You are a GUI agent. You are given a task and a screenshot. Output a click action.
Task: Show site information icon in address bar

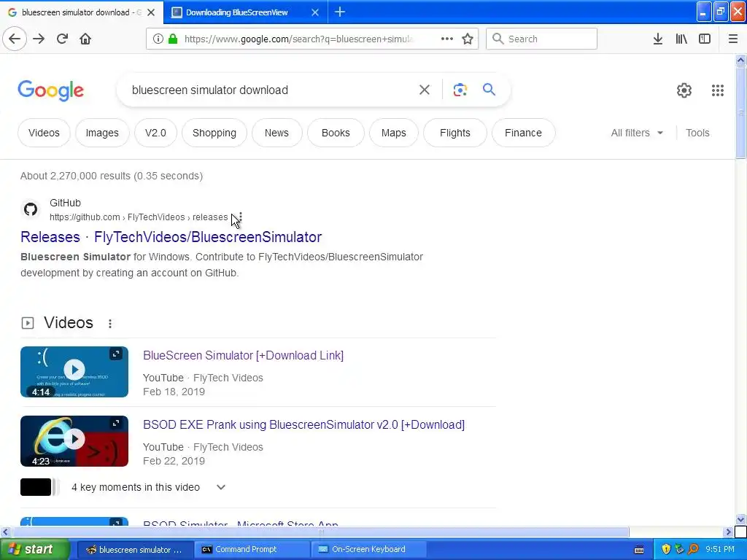pyautogui.click(x=158, y=39)
